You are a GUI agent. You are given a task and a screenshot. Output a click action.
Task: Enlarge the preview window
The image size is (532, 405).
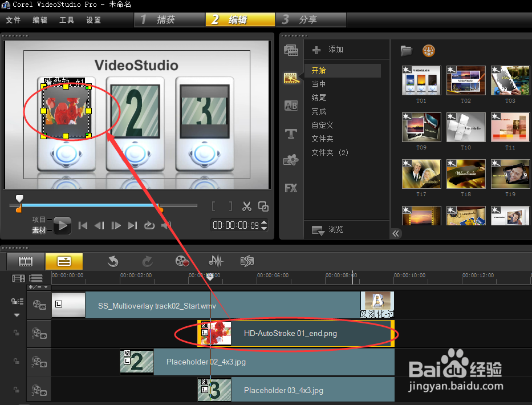pyautogui.click(x=263, y=206)
